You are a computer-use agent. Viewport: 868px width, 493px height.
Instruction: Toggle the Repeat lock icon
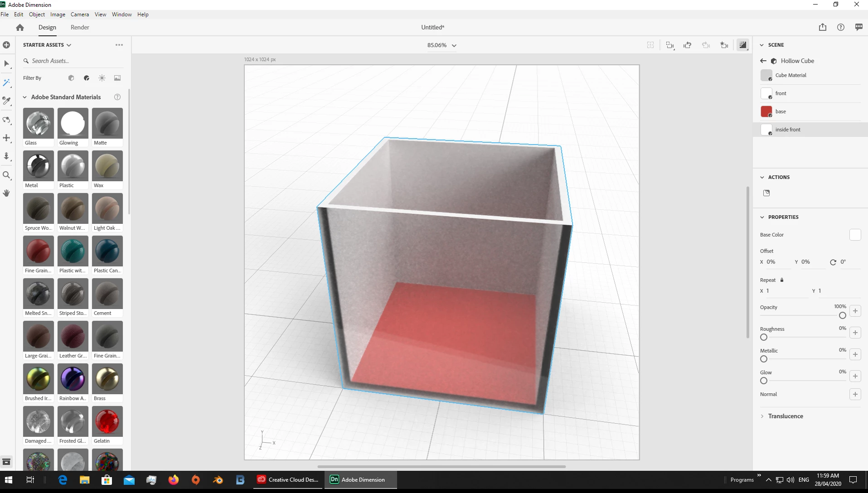(782, 280)
